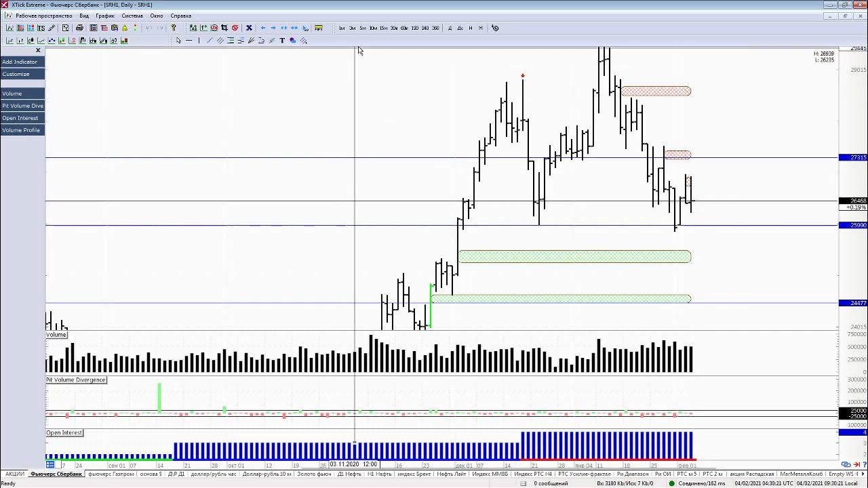Click the 27315 price level label
The height and width of the screenshot is (488, 868).
[853, 157]
